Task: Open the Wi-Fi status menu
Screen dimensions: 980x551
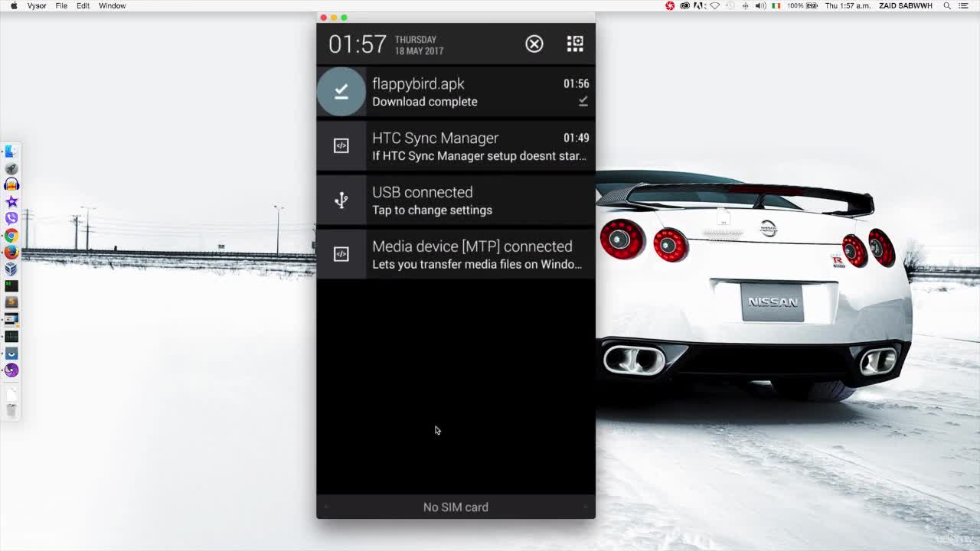Action: coord(714,5)
